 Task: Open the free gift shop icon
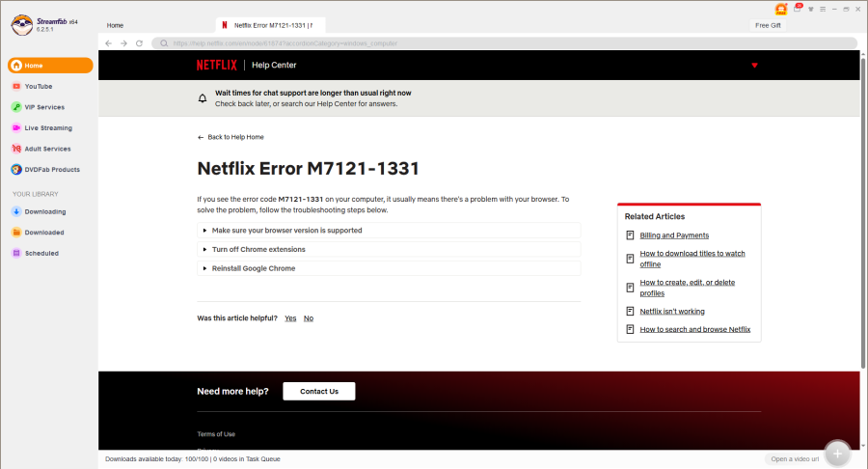tap(781, 9)
